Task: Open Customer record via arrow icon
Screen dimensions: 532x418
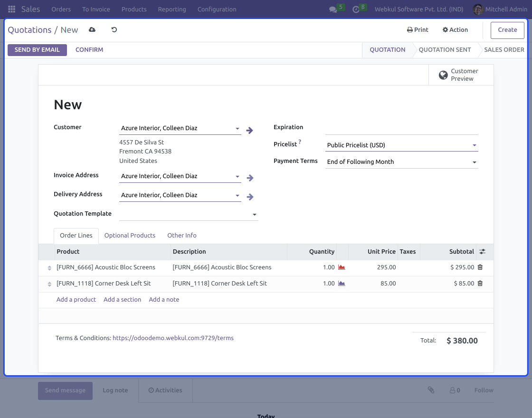Action: tap(250, 130)
